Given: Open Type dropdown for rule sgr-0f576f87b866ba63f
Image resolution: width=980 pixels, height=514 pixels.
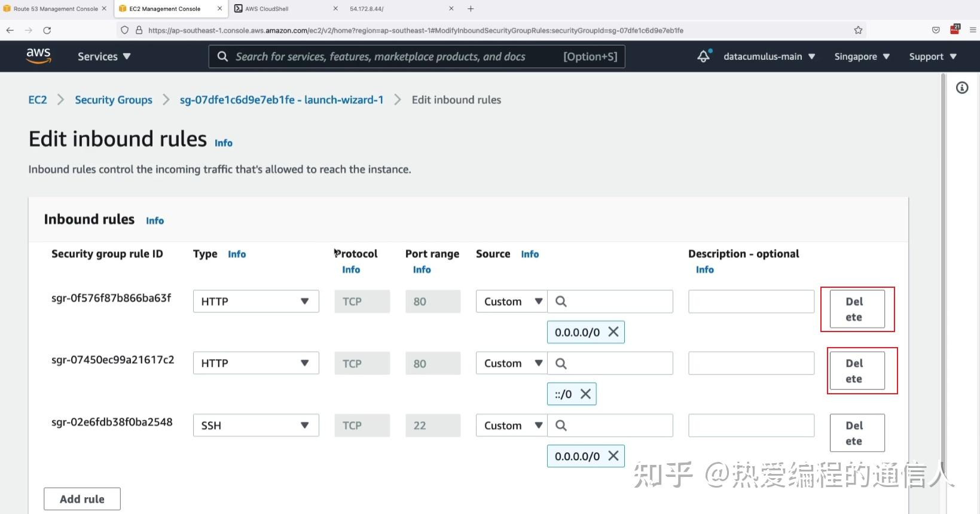Looking at the screenshot, I should coord(256,302).
